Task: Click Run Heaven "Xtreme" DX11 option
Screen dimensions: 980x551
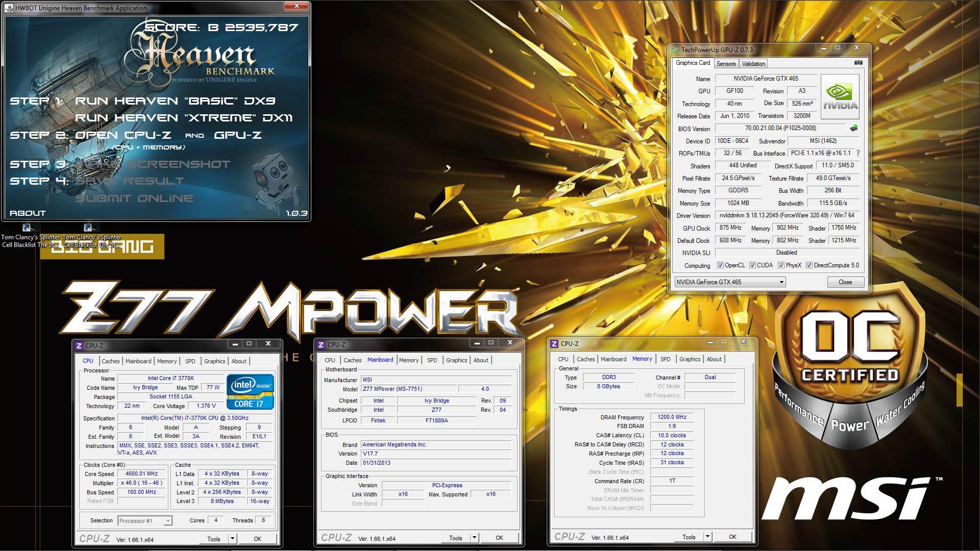Action: click(184, 118)
